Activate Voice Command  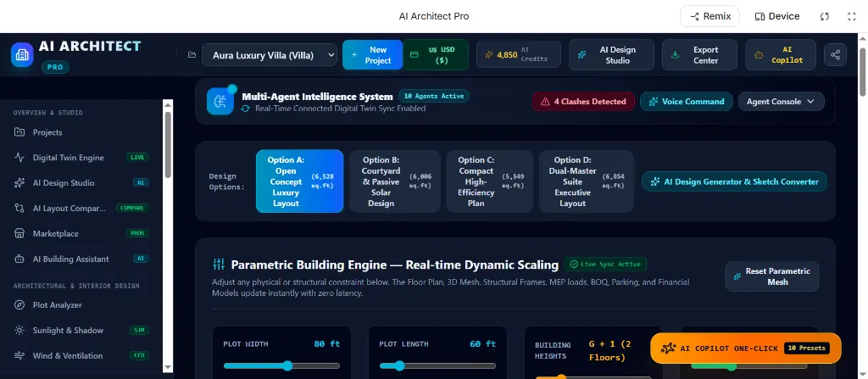(687, 102)
